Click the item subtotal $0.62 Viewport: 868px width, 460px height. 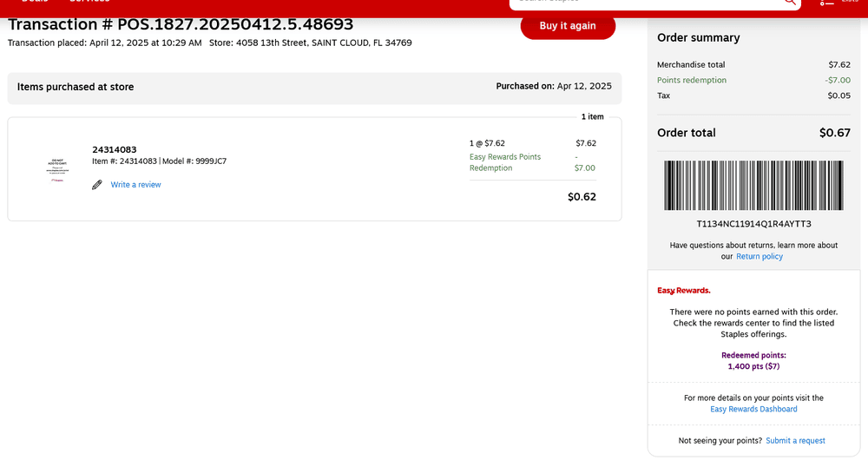(x=582, y=196)
